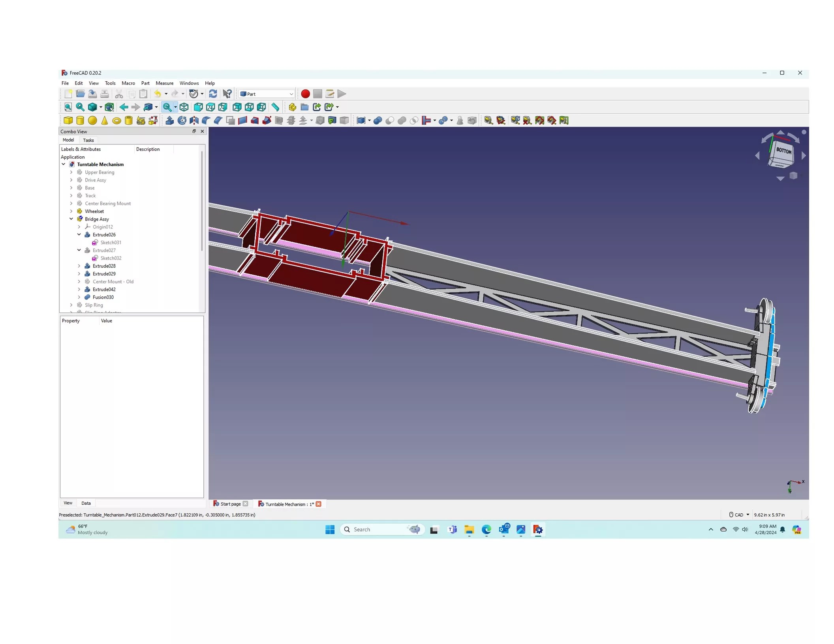Click the Refresh recompute icon
Image resolution: width=834 pixels, height=644 pixels.
pos(213,94)
